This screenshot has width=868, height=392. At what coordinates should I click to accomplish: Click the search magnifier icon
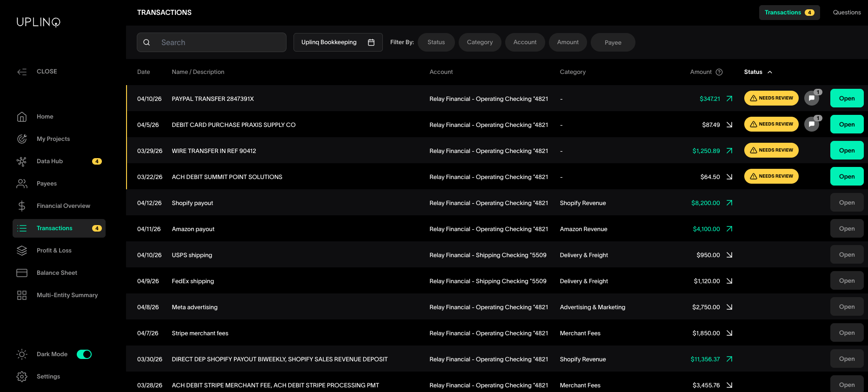147,42
